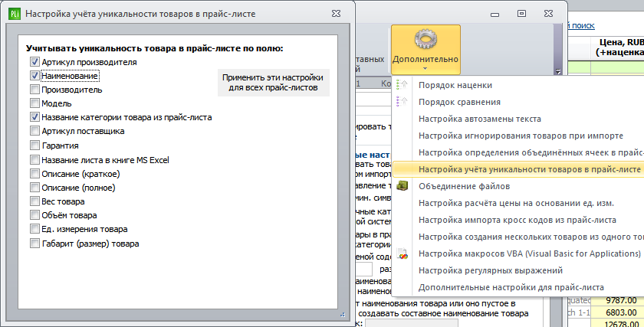This screenshot has width=644, height=327.
Task: Enable the Модель checkbox
Action: (34, 103)
